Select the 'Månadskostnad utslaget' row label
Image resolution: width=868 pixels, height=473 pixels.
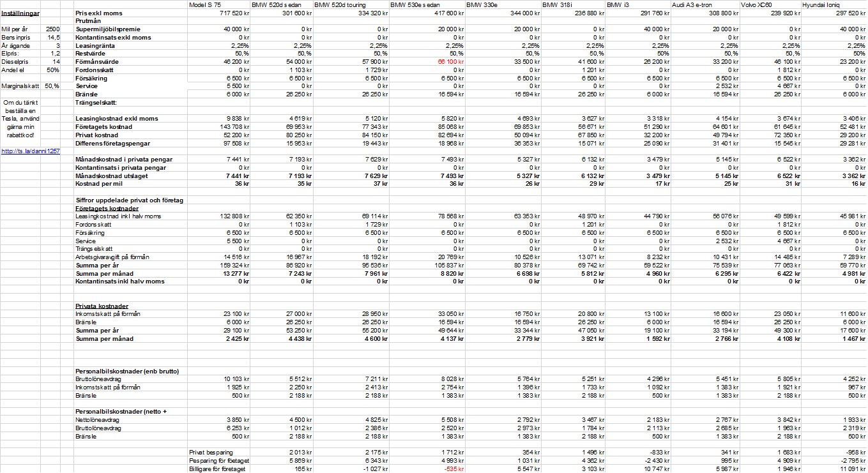pyautogui.click(x=112, y=176)
